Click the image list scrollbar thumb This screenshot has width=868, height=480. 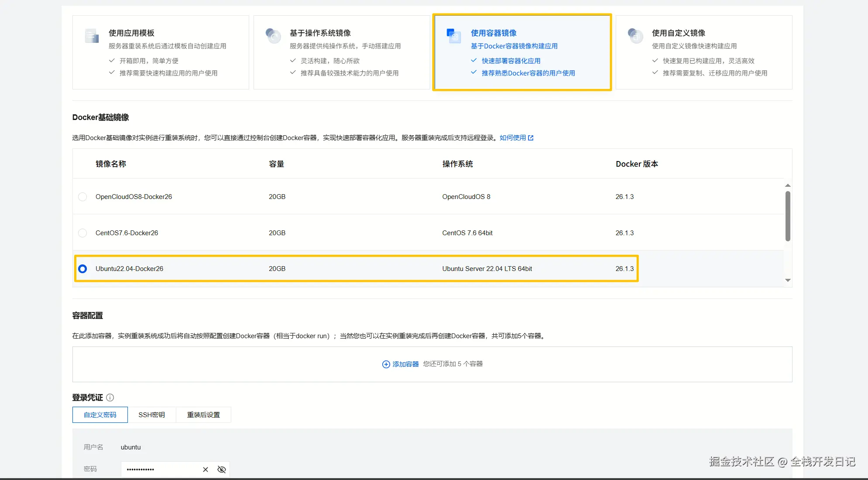[x=788, y=216]
